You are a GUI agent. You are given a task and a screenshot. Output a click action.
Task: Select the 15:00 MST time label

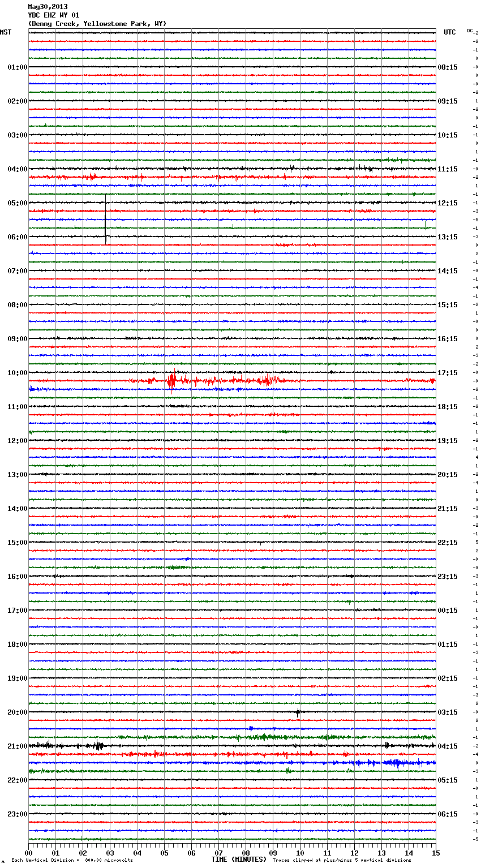coord(18,543)
